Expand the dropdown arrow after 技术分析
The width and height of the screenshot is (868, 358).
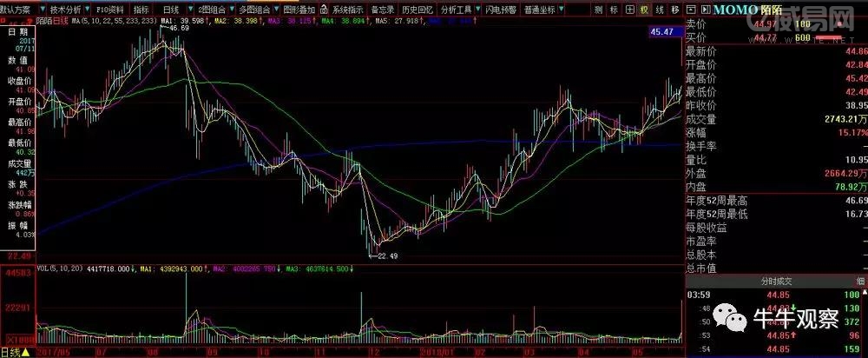tap(89, 10)
